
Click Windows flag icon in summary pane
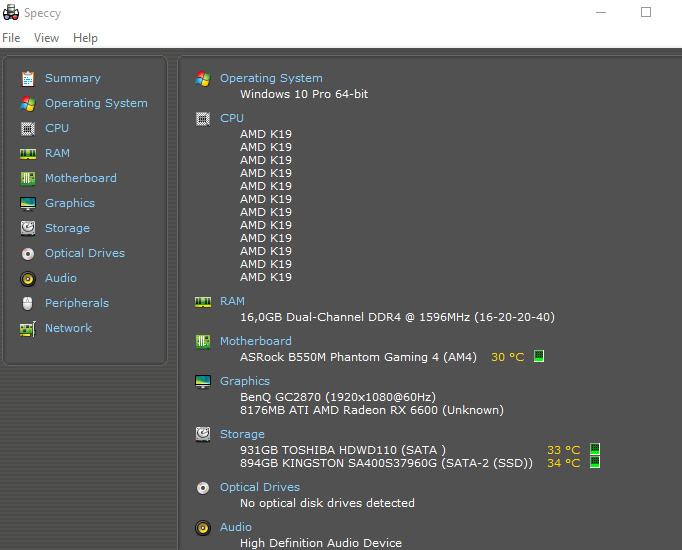[203, 79]
